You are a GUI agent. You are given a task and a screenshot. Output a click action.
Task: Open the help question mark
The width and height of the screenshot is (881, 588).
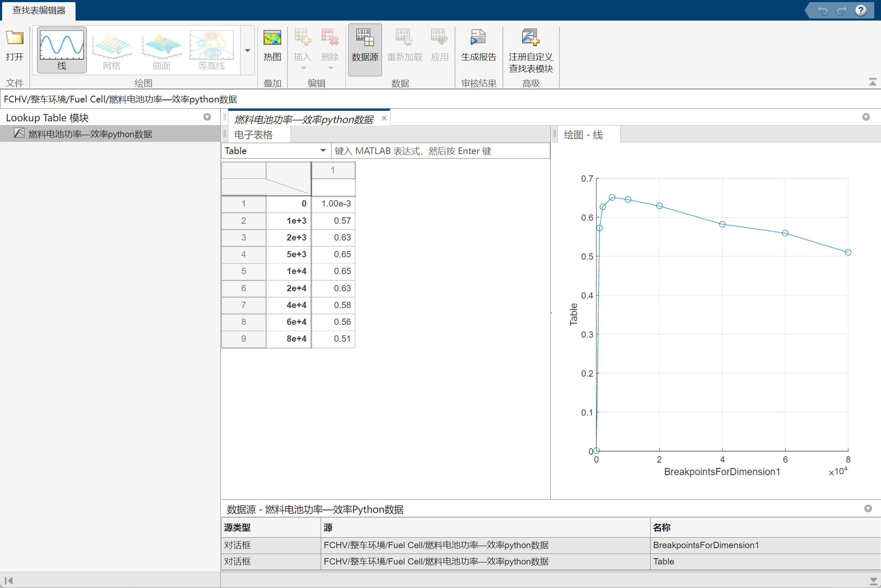tap(861, 10)
